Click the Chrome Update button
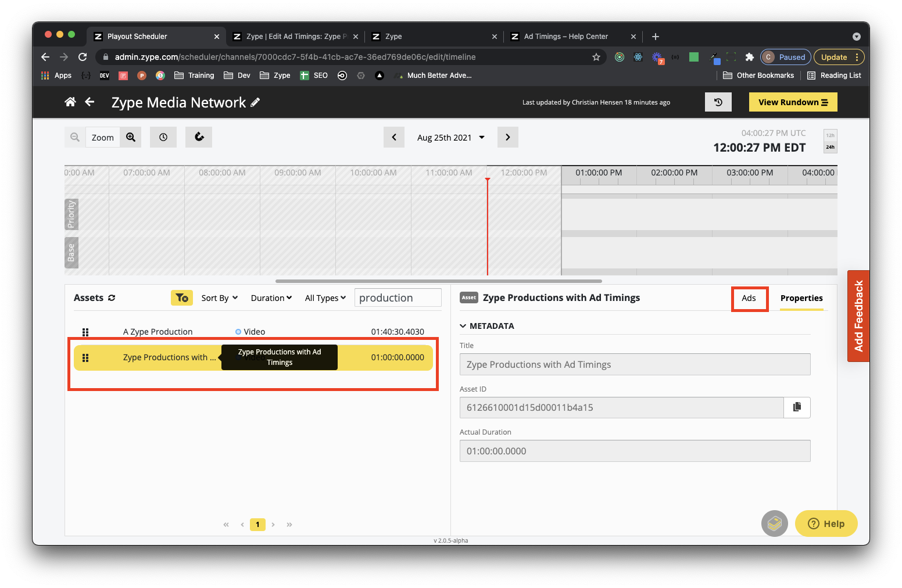 tap(835, 57)
